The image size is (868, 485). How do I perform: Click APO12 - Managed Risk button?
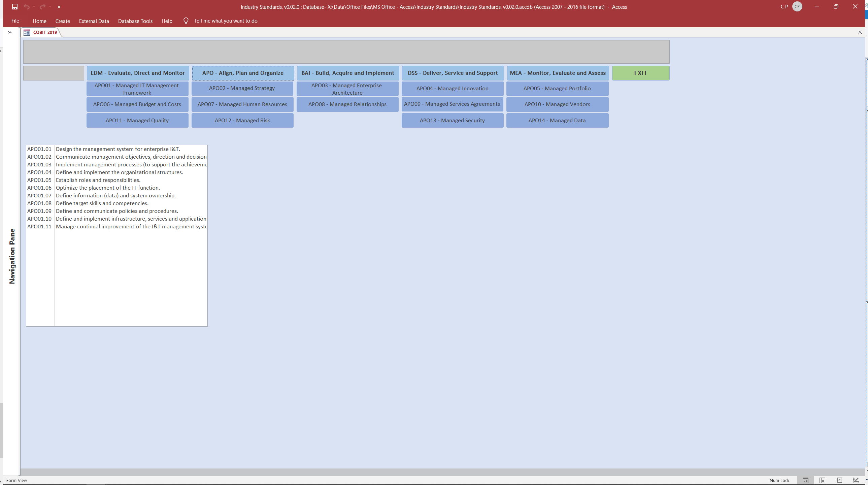[242, 120]
